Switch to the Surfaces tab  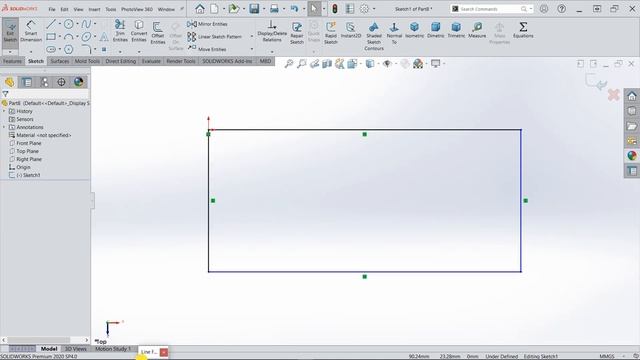coord(60,61)
